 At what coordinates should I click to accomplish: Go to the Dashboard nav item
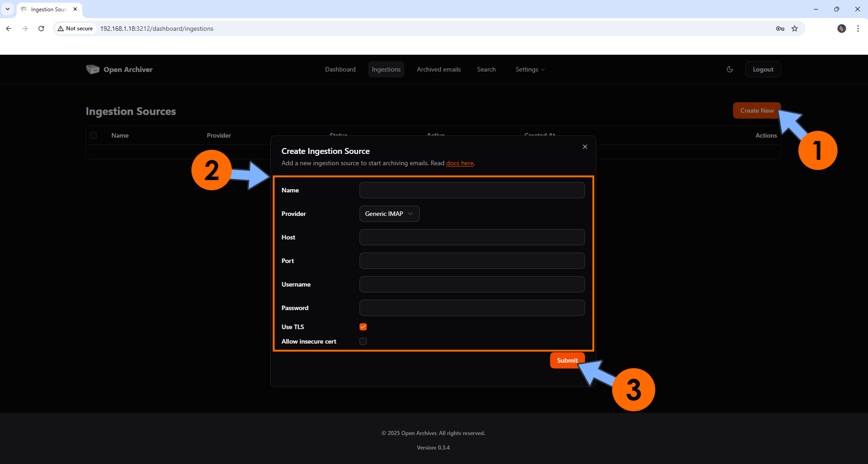point(340,69)
